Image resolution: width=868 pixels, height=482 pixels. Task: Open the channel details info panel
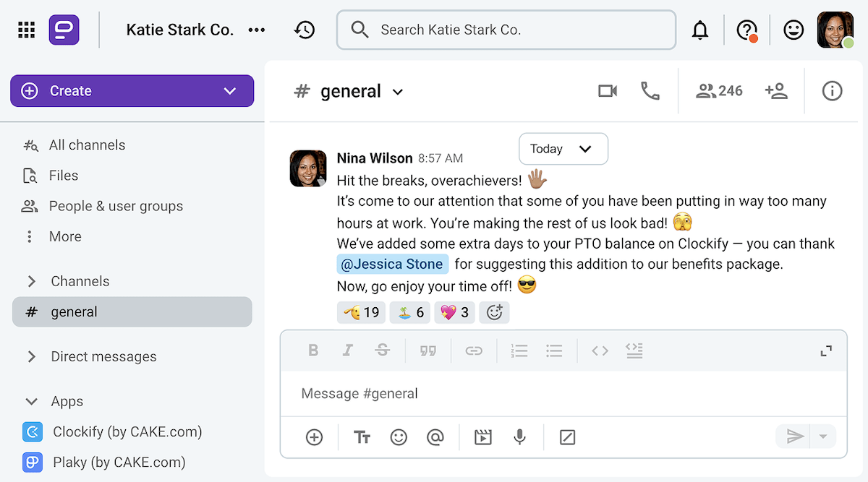(x=831, y=90)
